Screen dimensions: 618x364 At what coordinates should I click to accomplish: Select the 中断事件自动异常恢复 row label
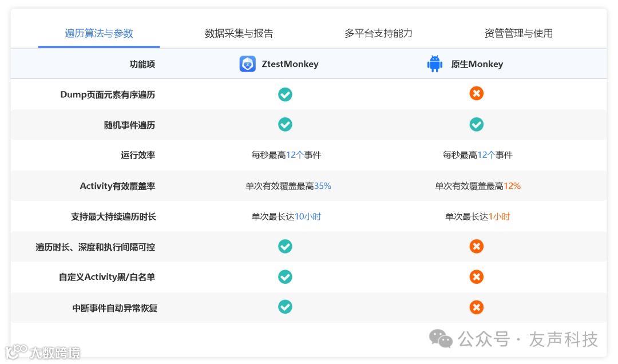(x=114, y=308)
